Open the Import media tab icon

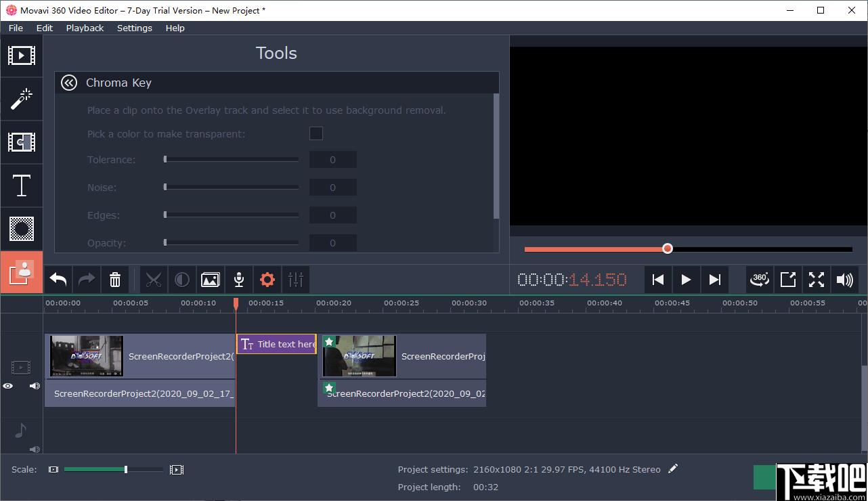coord(21,56)
